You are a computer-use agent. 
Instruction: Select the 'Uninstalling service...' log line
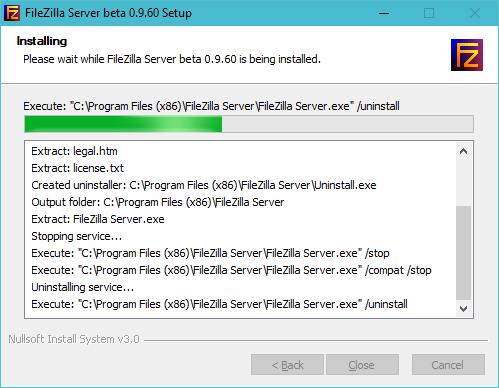click(83, 287)
